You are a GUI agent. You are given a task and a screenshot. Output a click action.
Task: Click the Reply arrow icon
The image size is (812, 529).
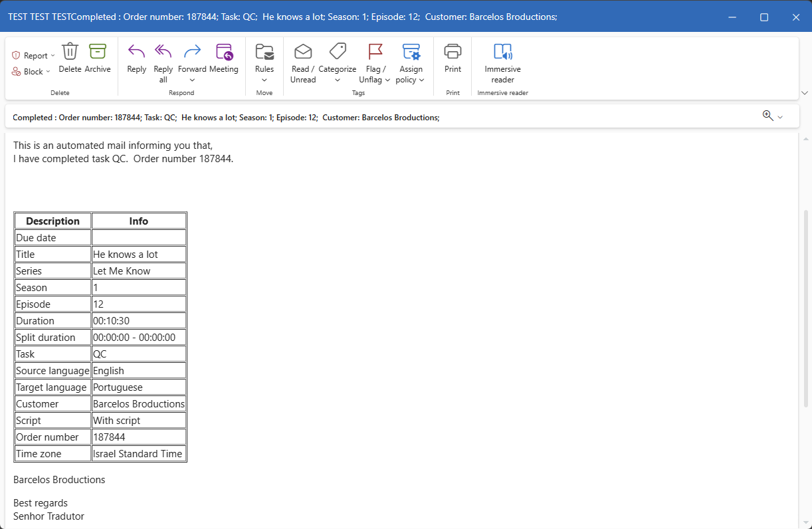pos(136,52)
